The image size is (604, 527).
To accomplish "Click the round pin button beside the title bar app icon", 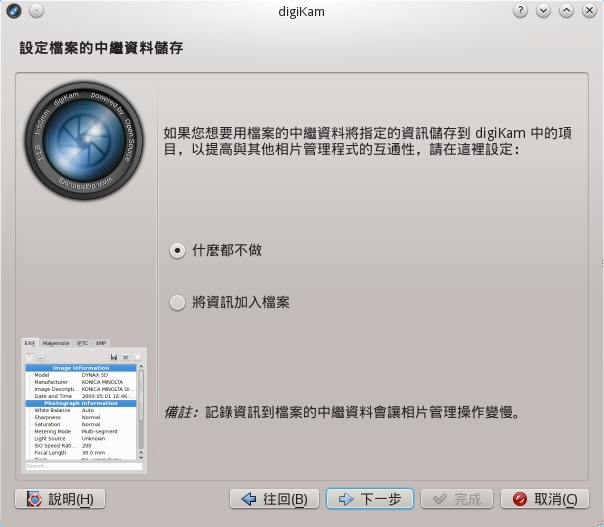I will click(37, 11).
